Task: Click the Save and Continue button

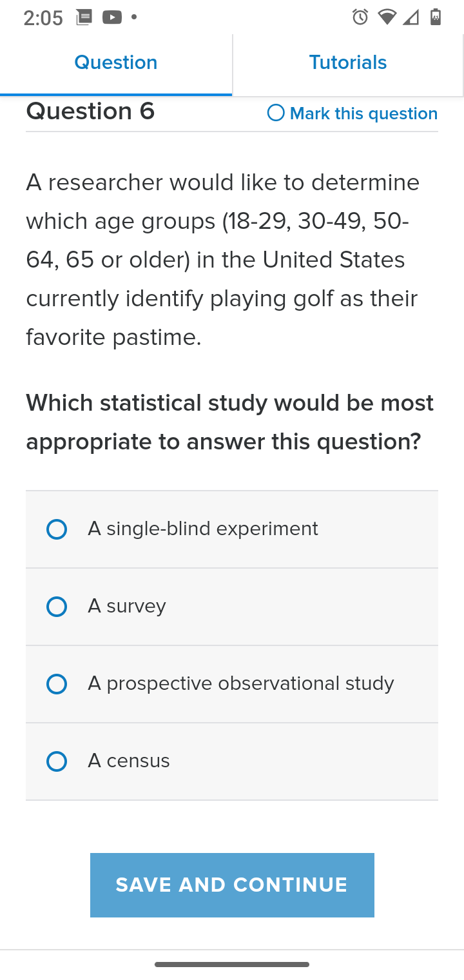Action: tap(232, 885)
